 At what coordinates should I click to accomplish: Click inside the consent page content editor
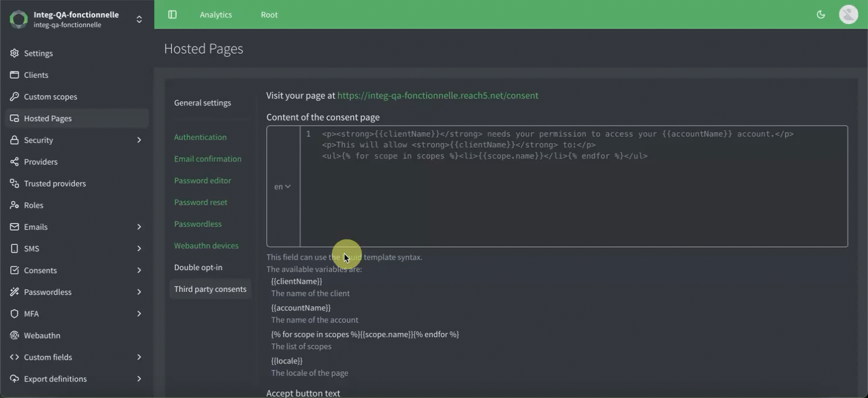[573, 199]
